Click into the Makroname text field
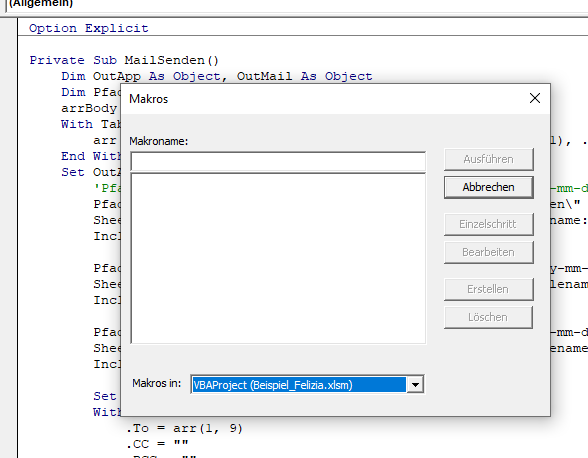 point(278,162)
